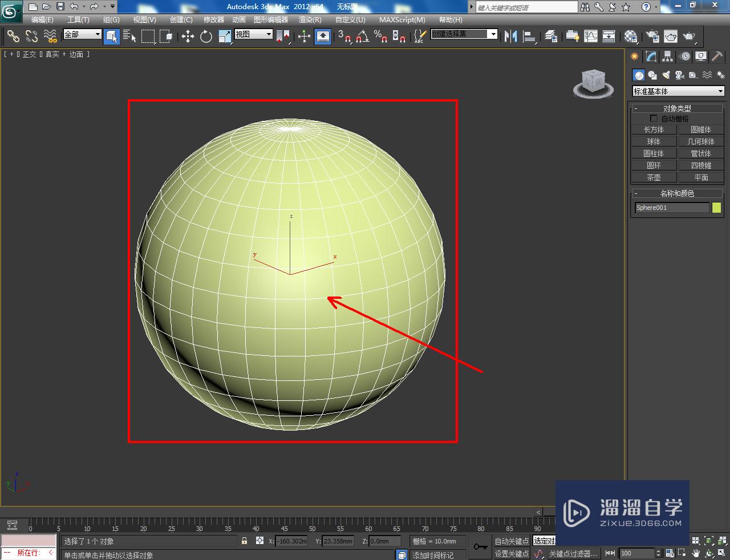Open the Layer Manager icon

pyautogui.click(x=551, y=36)
